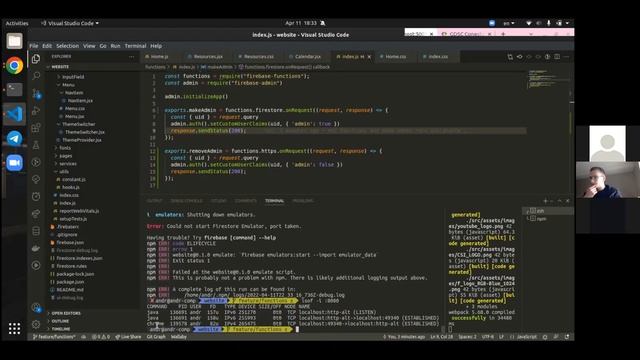Open firebase.json in the explorer
Viewport: 640px width, 360px height.
(70, 242)
